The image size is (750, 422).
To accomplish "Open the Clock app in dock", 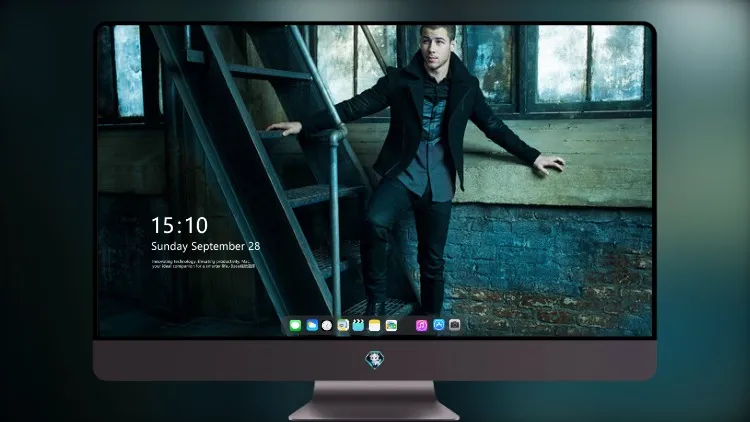I will [x=327, y=325].
